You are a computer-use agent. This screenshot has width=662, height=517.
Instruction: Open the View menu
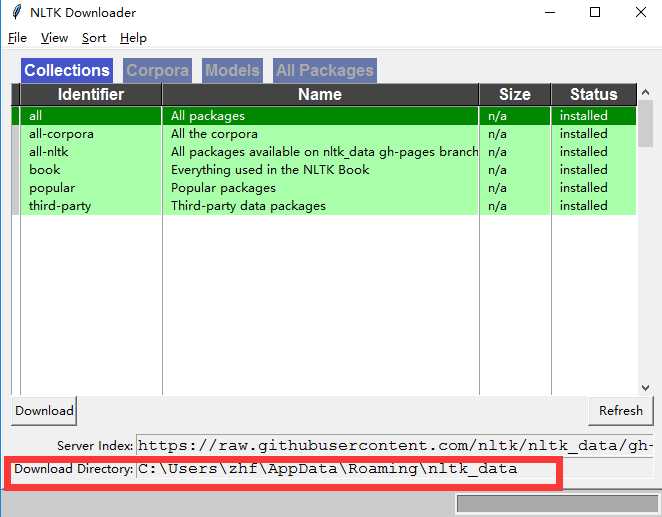click(x=54, y=38)
